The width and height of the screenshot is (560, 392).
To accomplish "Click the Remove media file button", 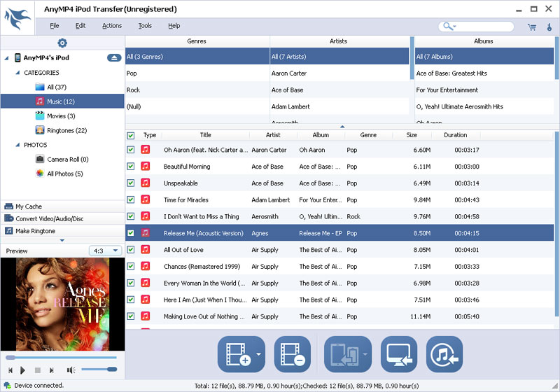I will [x=292, y=354].
